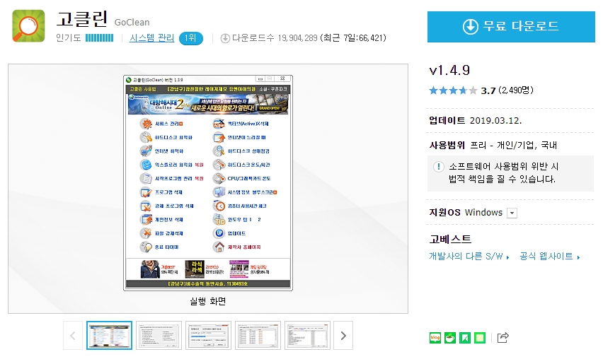Click the v1.4.9 version text
Viewport: 603px width, 364px height.
point(449,71)
